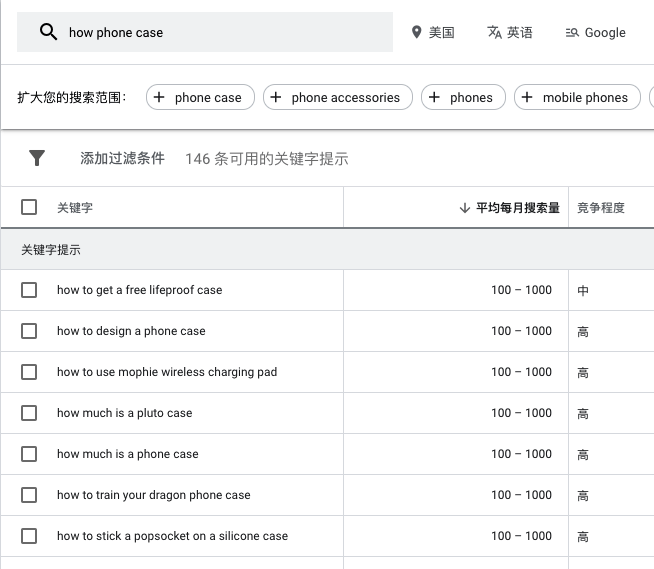654x569 pixels.
Task: Click keyword text 'how much is a phone case'
Action: coord(128,454)
